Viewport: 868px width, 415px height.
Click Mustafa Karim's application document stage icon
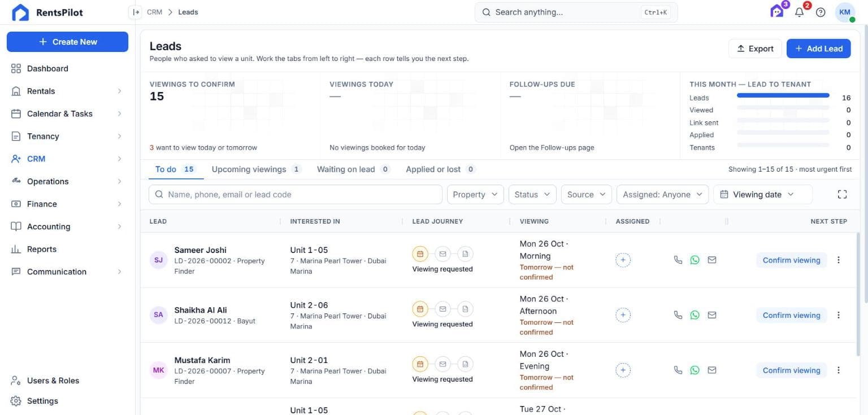[x=465, y=364]
